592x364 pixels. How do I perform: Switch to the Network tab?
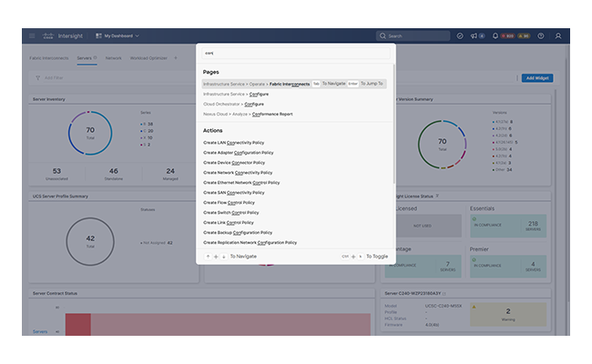pyautogui.click(x=113, y=58)
